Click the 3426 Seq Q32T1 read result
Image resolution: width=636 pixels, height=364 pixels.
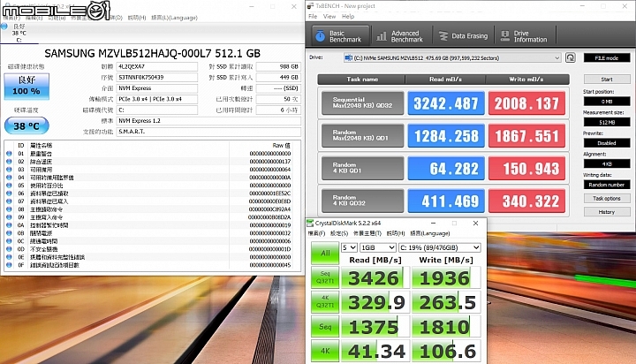point(375,277)
